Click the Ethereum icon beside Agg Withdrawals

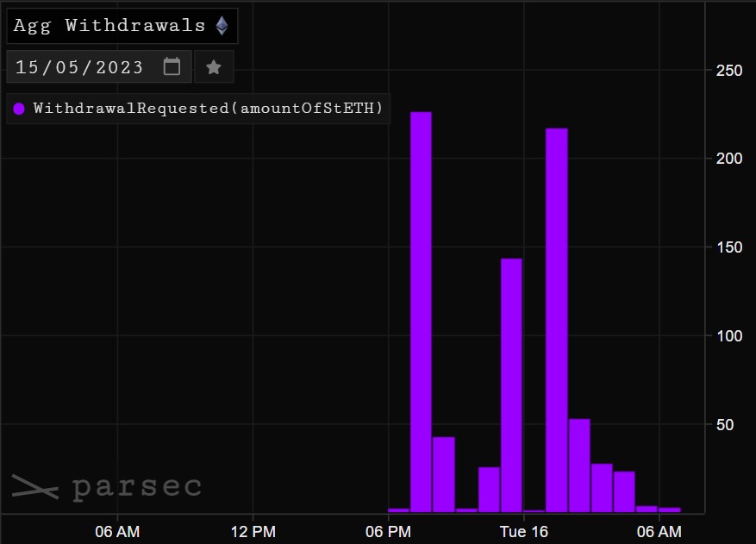[x=222, y=26]
